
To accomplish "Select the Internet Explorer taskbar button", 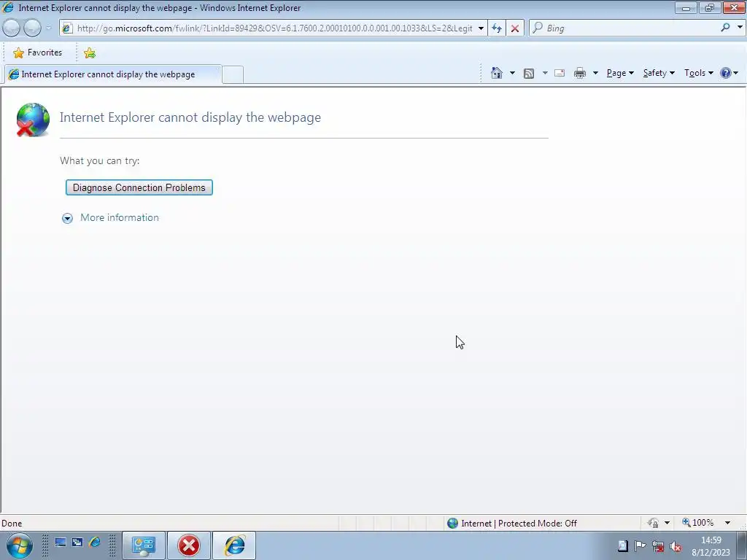I will pyautogui.click(x=234, y=545).
